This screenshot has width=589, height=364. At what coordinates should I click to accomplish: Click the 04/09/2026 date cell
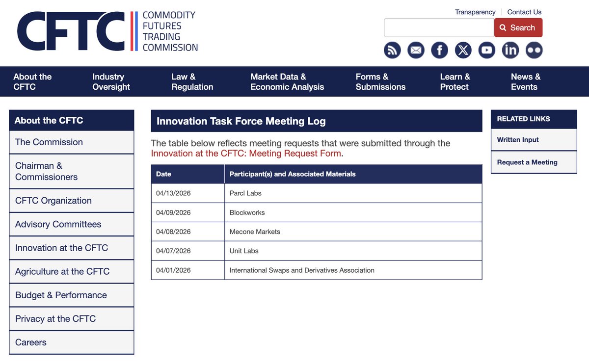pyautogui.click(x=188, y=212)
